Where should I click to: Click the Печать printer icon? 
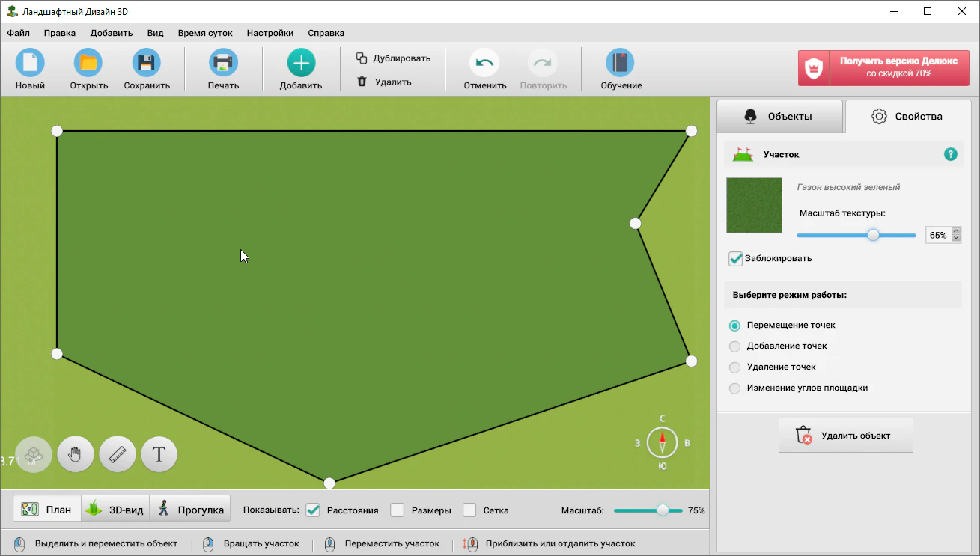point(223,64)
